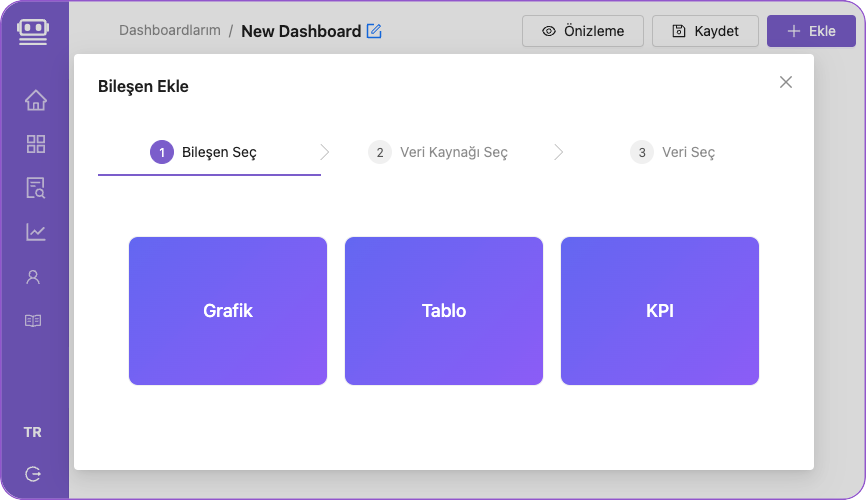Click the logout icon in the sidebar
This screenshot has height=500, width=866.
tap(33, 474)
